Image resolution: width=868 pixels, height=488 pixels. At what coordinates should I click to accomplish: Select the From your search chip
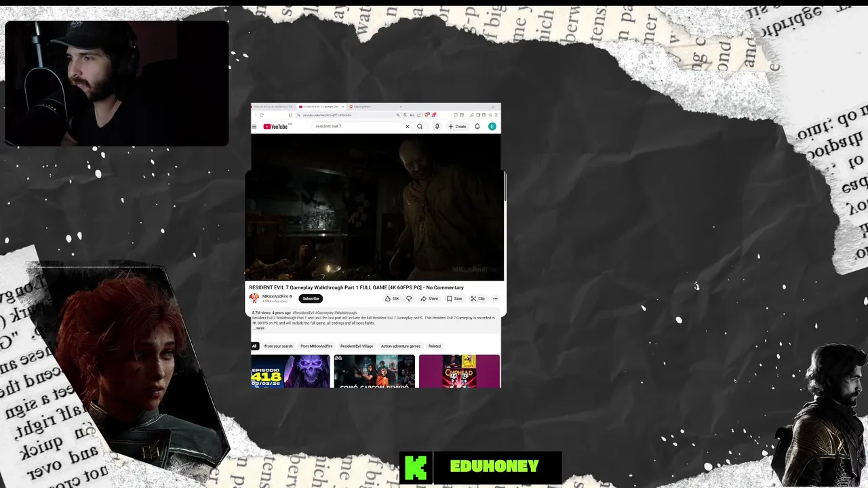pos(278,346)
